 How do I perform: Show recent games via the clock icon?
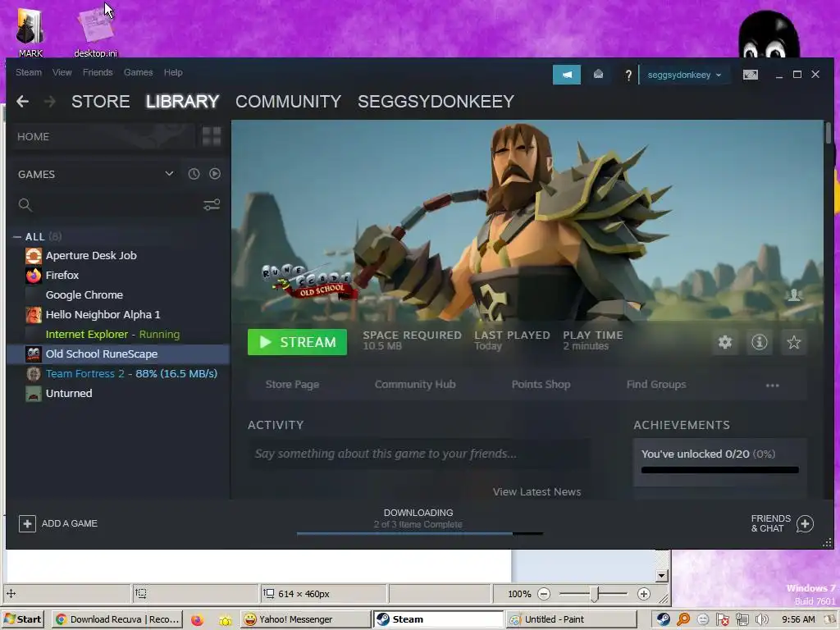[x=194, y=174]
